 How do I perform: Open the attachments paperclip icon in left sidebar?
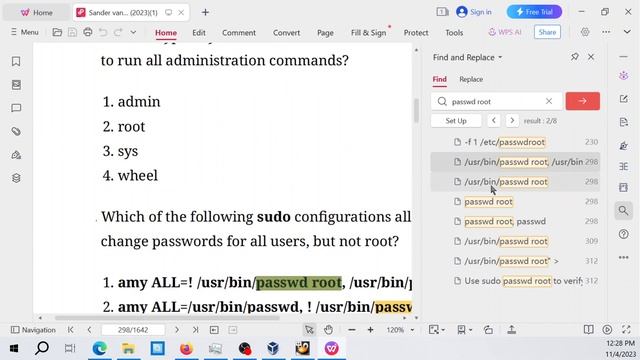(x=16, y=131)
